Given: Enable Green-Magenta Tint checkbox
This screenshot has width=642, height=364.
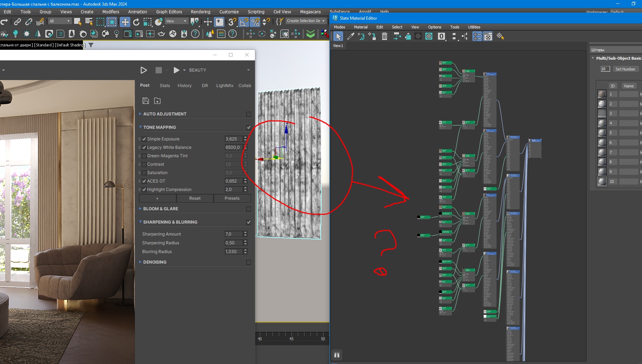Looking at the screenshot, I should point(144,156).
